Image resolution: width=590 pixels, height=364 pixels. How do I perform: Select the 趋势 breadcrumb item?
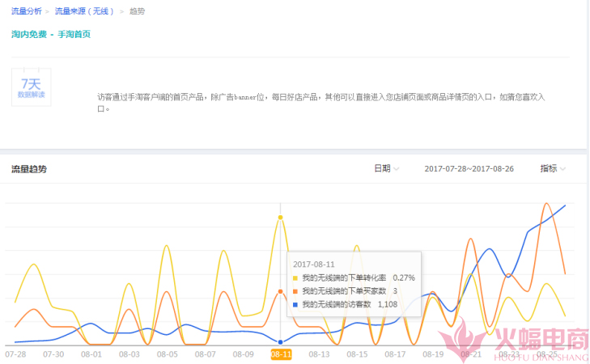pos(138,11)
